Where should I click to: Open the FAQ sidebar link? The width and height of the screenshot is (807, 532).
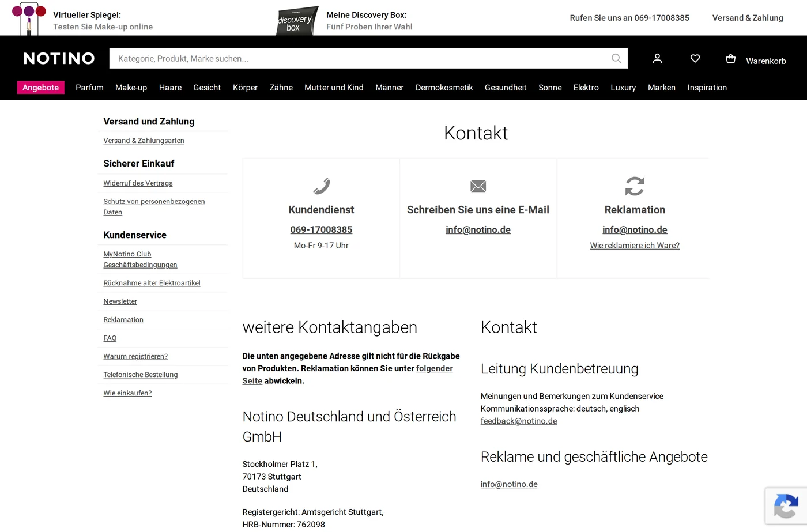coord(110,338)
